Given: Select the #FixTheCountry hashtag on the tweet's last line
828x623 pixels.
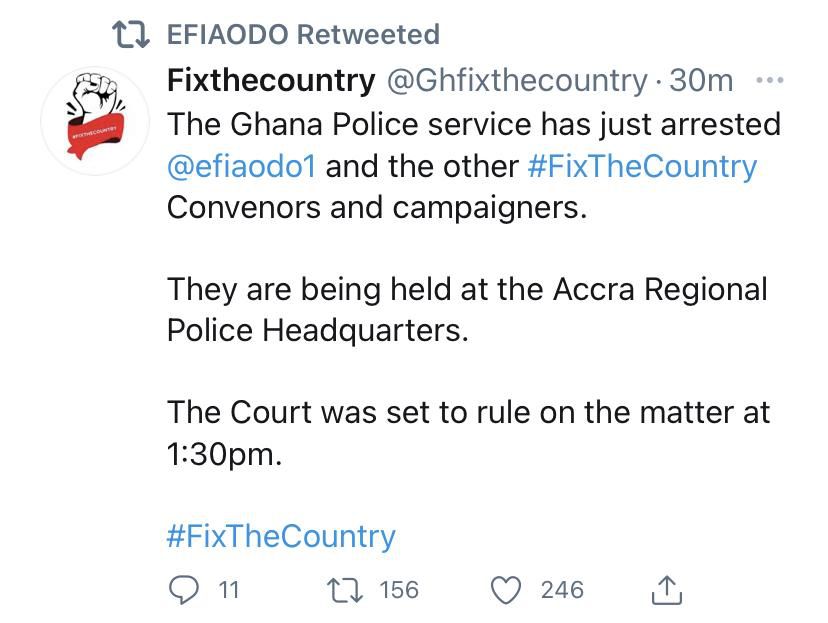Looking at the screenshot, I should coord(281,536).
